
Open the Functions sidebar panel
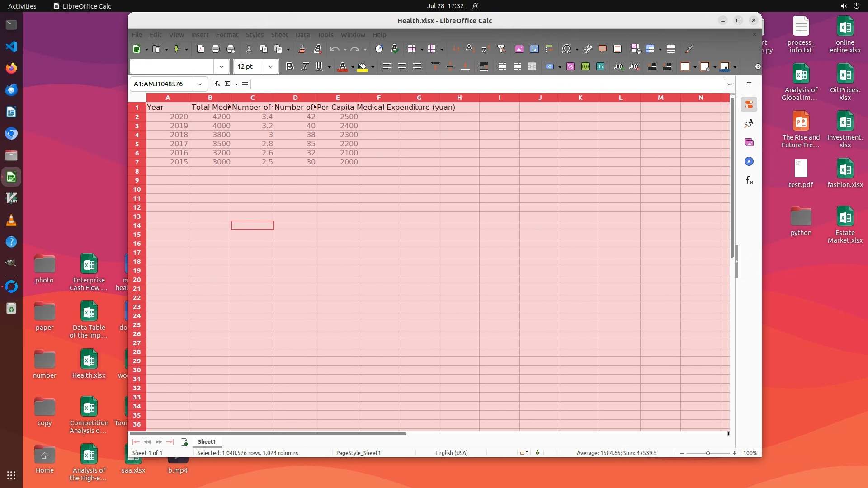point(749,181)
